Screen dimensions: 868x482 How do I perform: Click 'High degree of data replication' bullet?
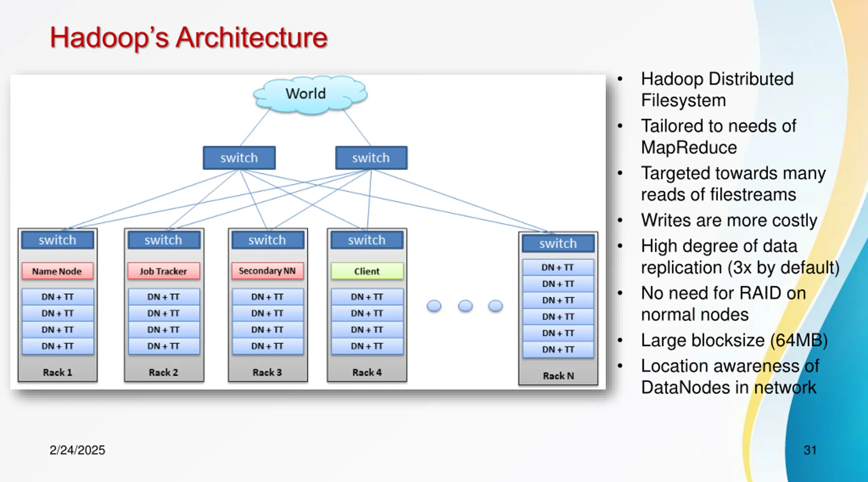pos(740,257)
